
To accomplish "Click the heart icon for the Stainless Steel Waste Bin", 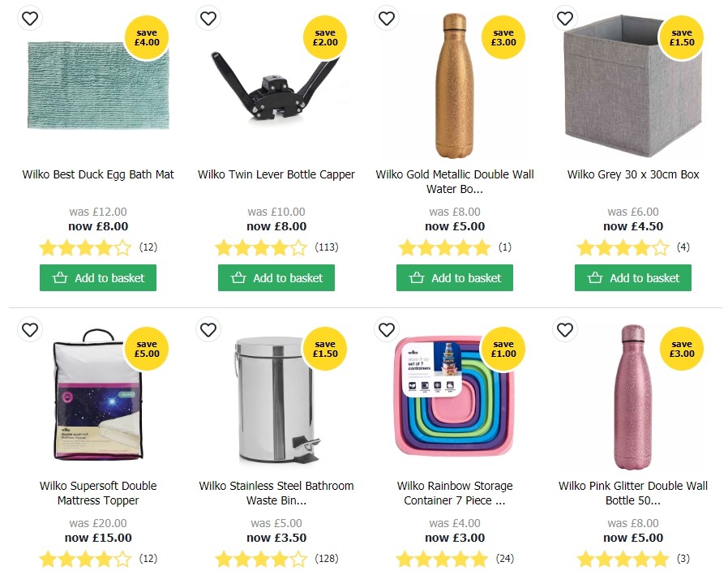I will pyautogui.click(x=208, y=330).
